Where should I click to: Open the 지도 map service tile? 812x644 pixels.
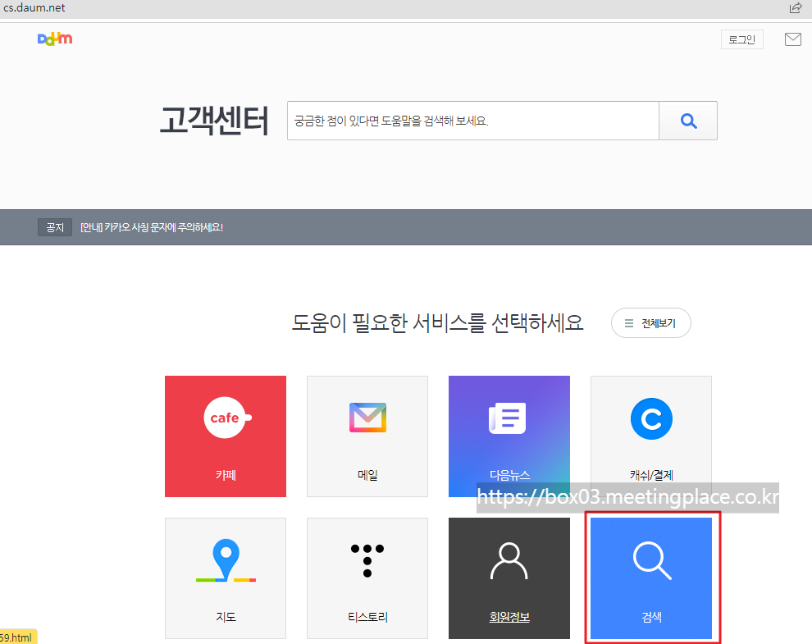tap(226, 578)
